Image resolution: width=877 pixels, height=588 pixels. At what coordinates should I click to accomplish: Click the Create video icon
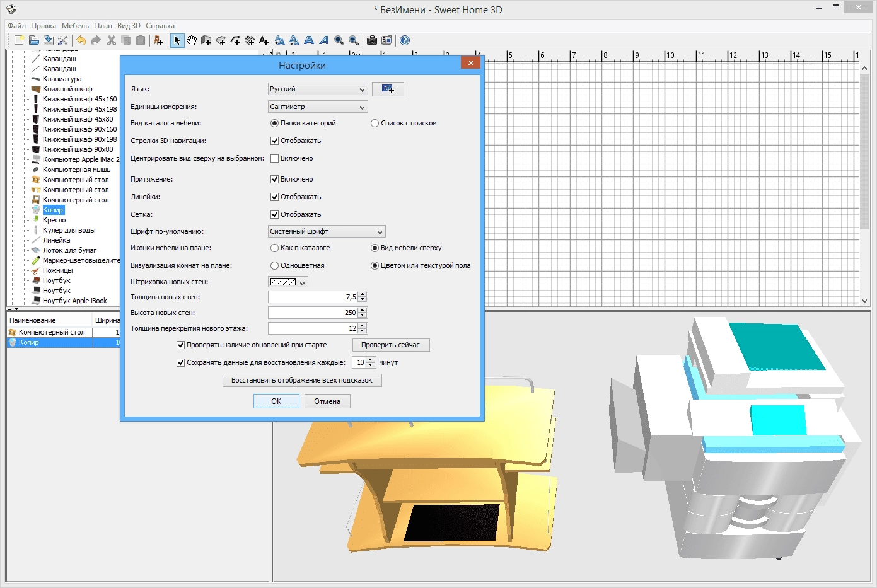point(386,40)
